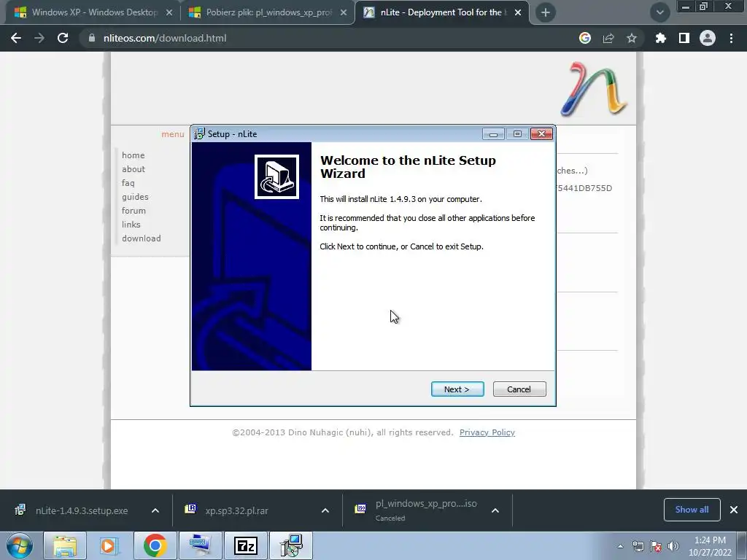The height and width of the screenshot is (560, 747).
Task: Toggle Chrome side panel icon
Action: [684, 38]
